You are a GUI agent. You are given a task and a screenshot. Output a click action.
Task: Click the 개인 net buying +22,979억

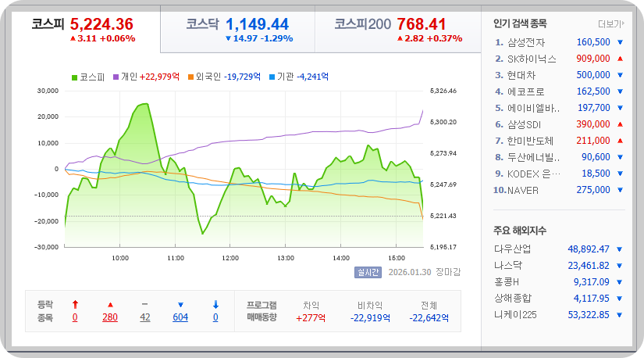point(160,77)
